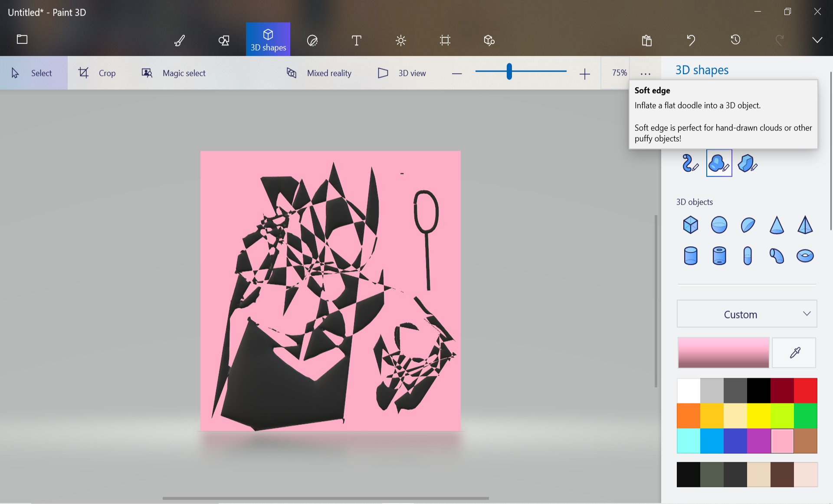Expand the top-right chevron menu
The height and width of the screenshot is (504, 833).
coord(817,40)
